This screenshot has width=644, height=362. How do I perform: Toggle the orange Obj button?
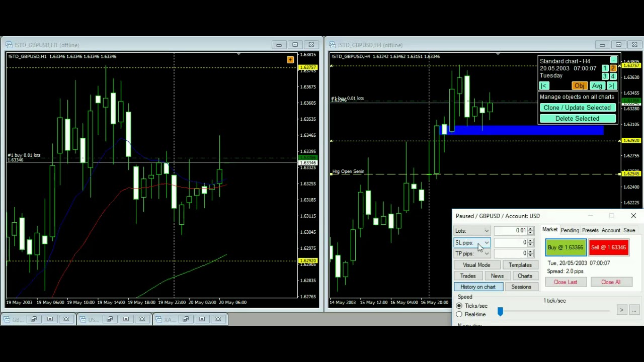(579, 86)
